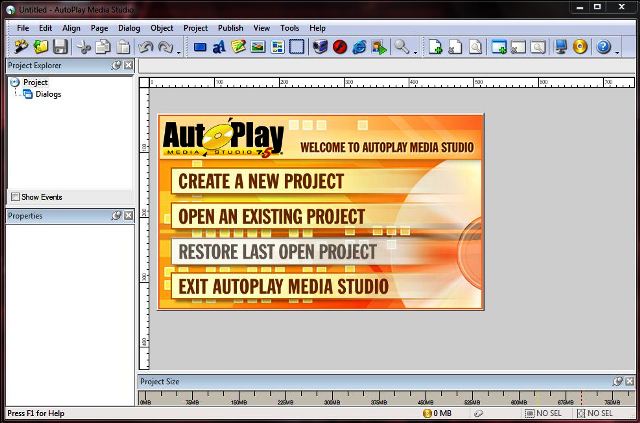Open the Tools menu

pos(289,28)
